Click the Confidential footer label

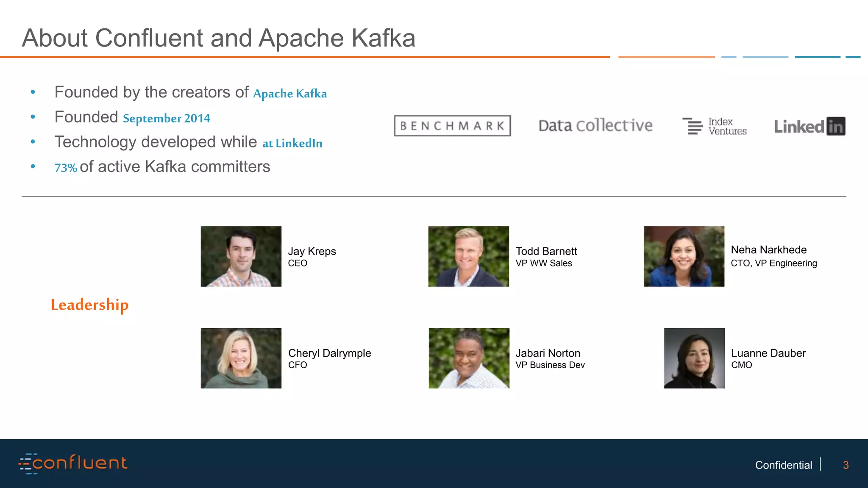[x=784, y=465]
